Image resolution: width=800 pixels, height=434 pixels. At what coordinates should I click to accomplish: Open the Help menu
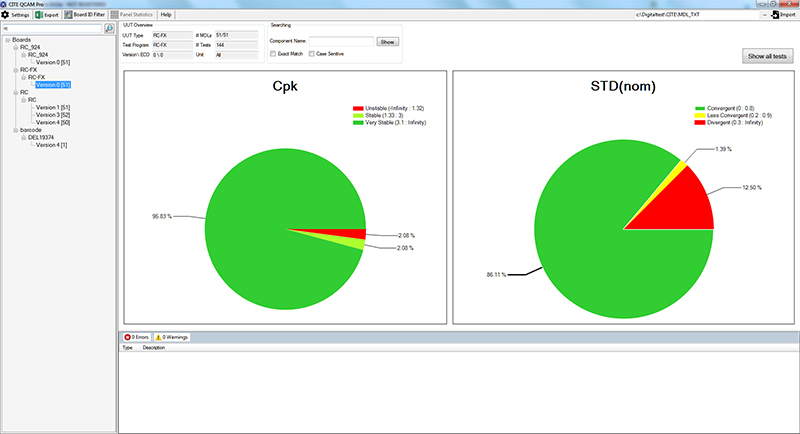coord(166,15)
